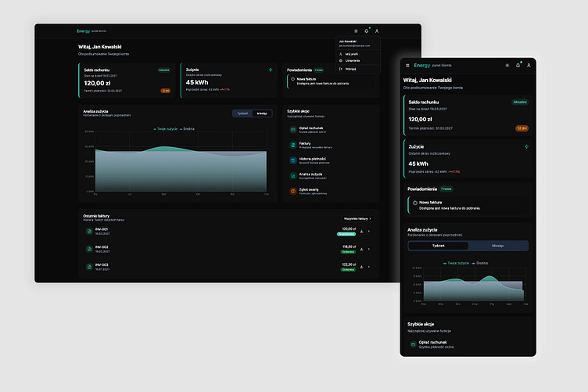Screen dimensions: 588x392
Task: Select the Miesiąc tab in desktop chart
Action: click(x=262, y=113)
